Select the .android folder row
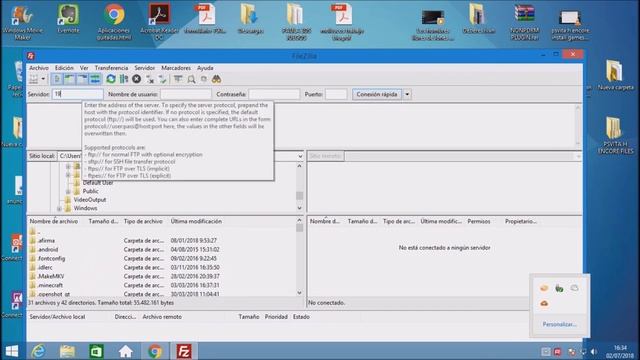Image resolution: width=640 pixels, height=360 pixels. click(162, 249)
